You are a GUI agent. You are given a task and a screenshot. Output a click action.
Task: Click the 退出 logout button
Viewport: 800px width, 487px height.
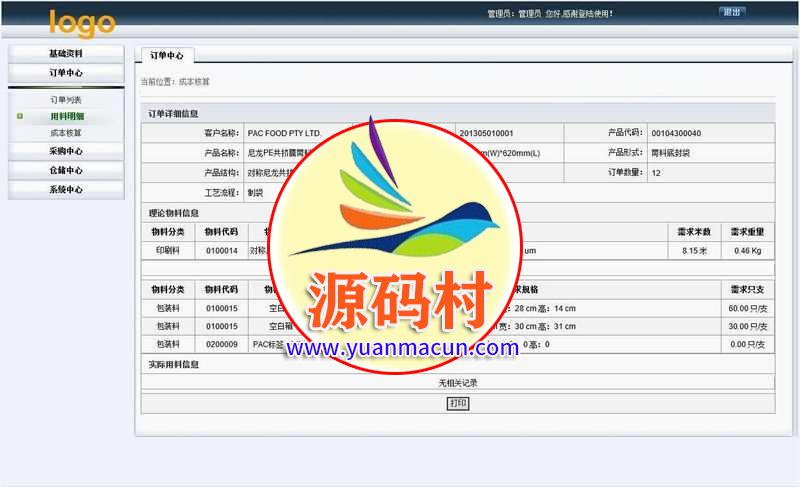[x=731, y=13]
